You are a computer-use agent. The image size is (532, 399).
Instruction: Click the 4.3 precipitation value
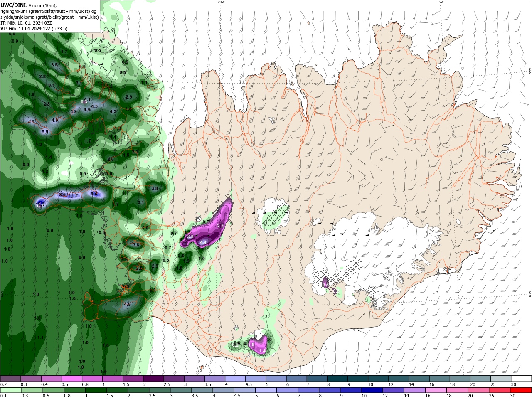click(113, 111)
